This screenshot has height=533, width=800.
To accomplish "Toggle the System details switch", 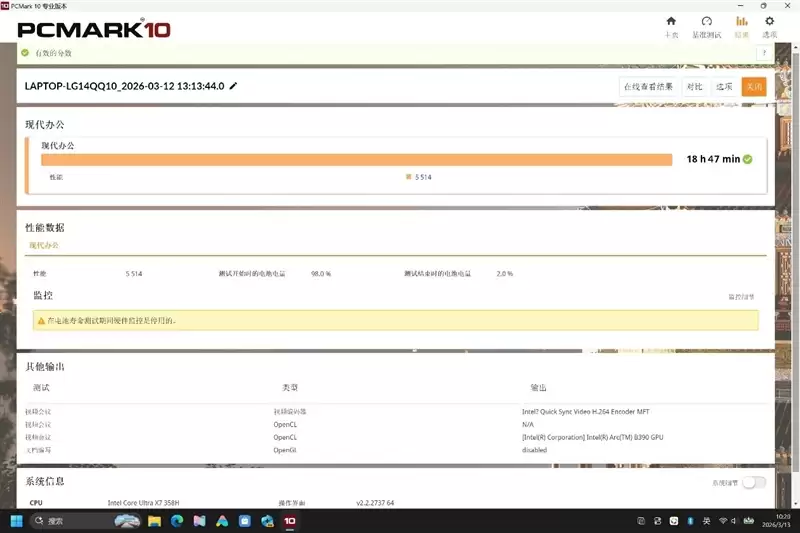I will [754, 483].
